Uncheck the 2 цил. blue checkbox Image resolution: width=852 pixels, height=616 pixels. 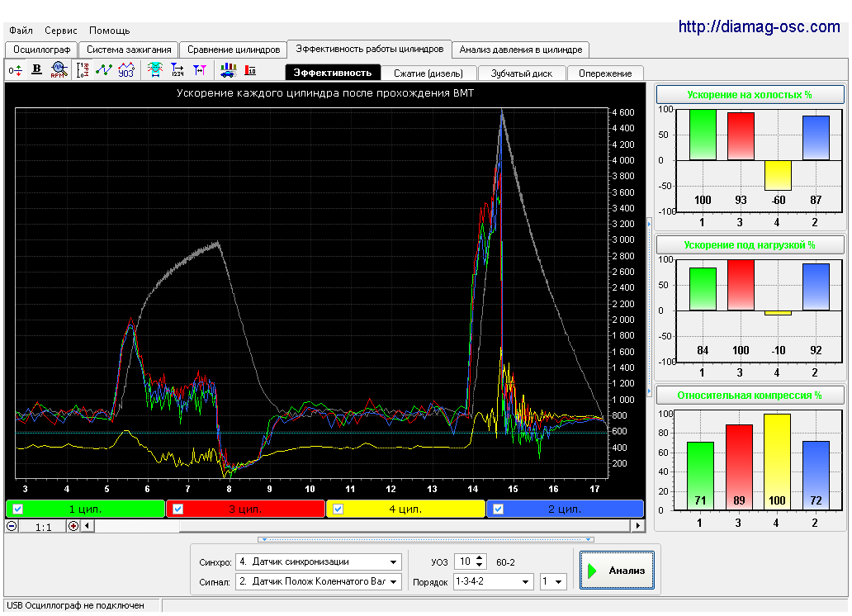coord(499,509)
